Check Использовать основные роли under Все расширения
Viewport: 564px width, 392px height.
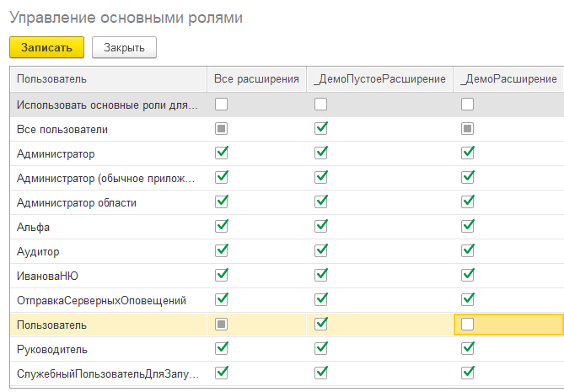[221, 105]
